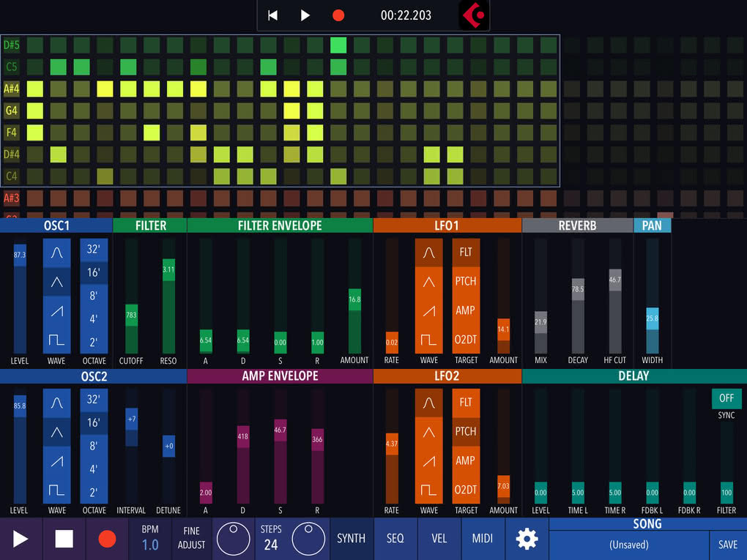Select OSC2 square wave icon
This screenshot has height=560, width=747.
click(x=56, y=490)
